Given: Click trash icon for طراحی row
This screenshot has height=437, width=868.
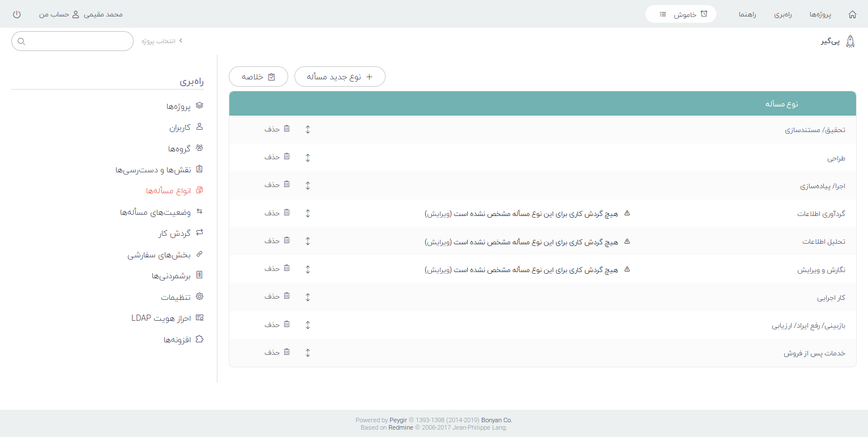Looking at the screenshot, I should coord(287,157).
